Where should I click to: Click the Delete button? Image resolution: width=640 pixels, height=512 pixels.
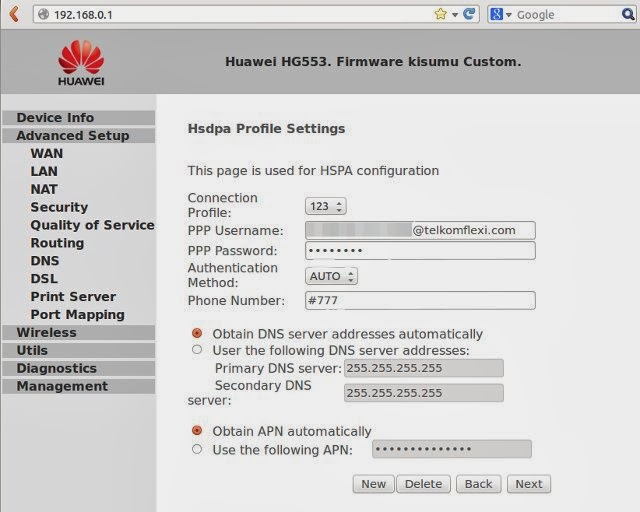click(x=423, y=484)
